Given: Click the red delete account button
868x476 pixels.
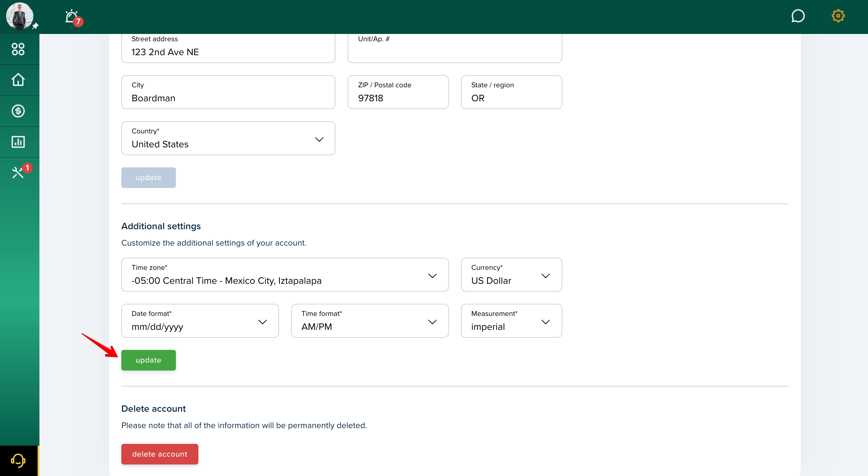Looking at the screenshot, I should pos(160,454).
